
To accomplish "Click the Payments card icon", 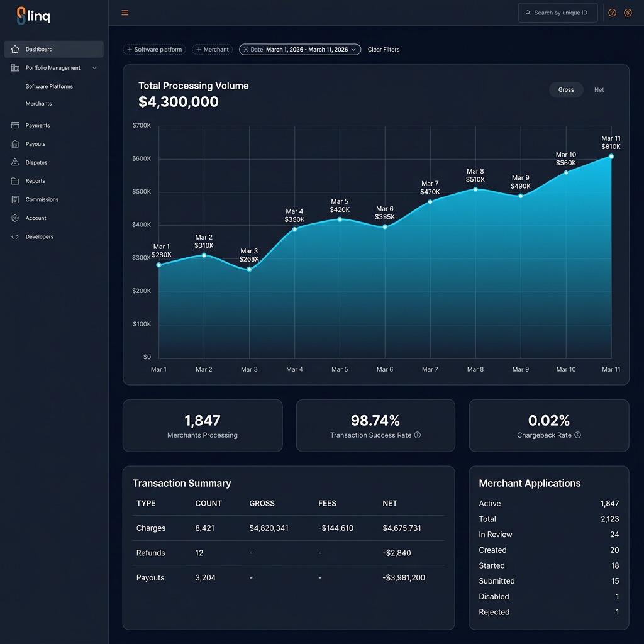I will pyautogui.click(x=15, y=125).
